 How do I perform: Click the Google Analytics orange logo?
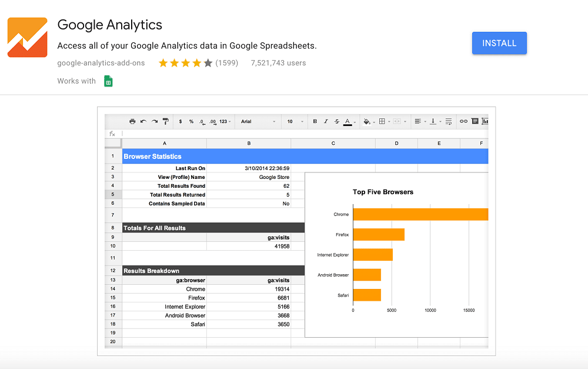tap(28, 37)
